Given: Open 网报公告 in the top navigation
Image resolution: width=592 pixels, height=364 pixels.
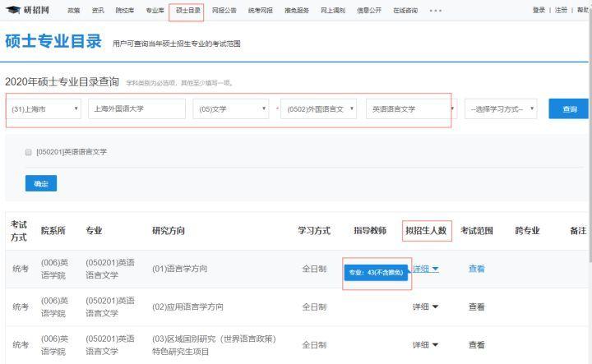Looking at the screenshot, I should point(224,11).
